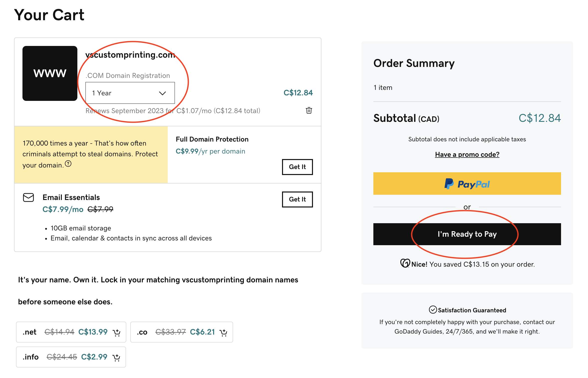Screen dimensions: 588x378
Task: Get Full Domain Protection
Action: [x=297, y=167]
